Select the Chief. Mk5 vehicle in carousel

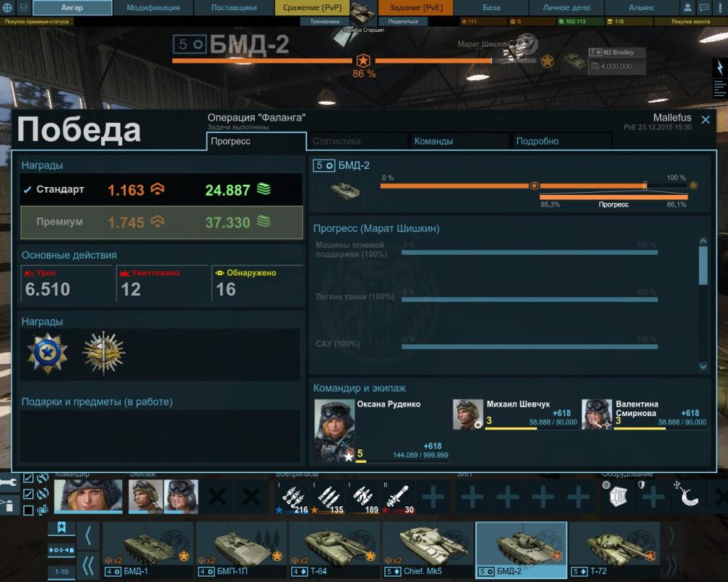(427, 550)
